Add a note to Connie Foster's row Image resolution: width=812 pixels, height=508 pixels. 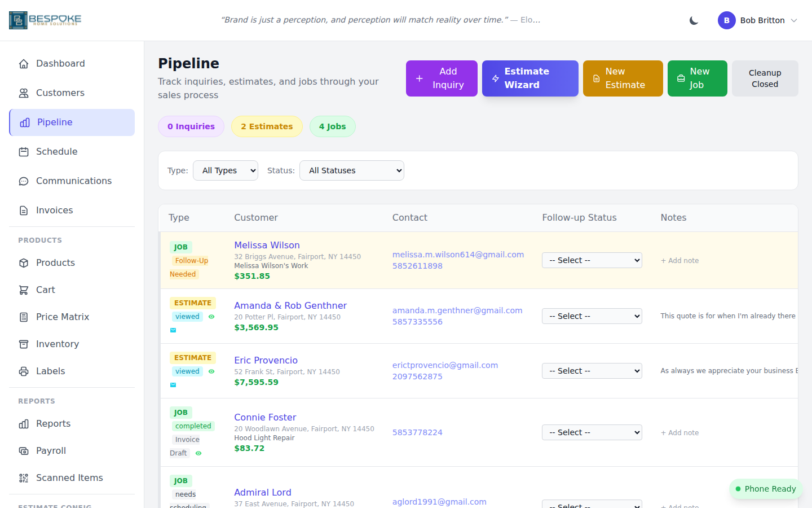click(x=679, y=432)
